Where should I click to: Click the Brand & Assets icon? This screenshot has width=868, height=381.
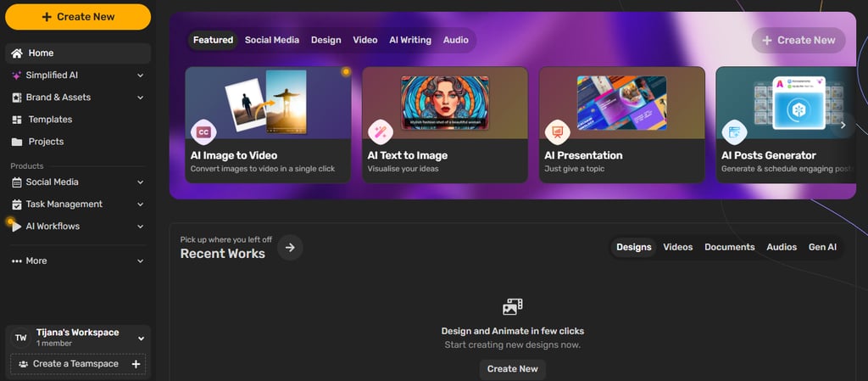(17, 98)
